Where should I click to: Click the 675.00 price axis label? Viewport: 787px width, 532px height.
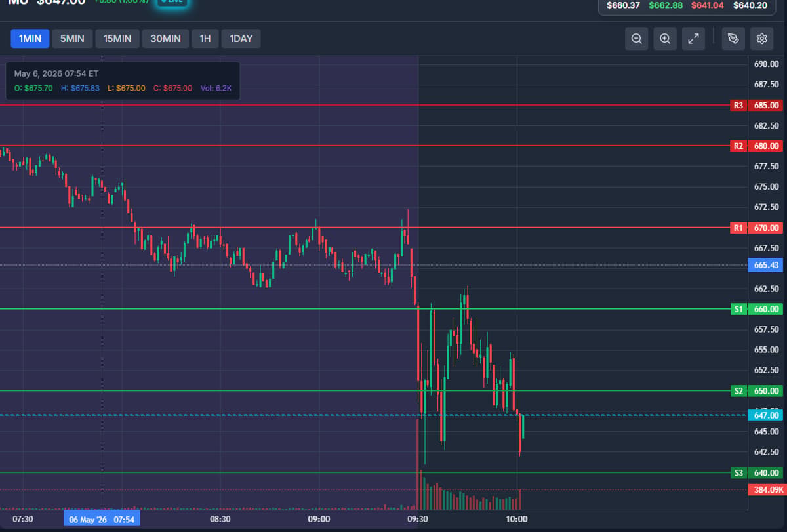pos(766,187)
